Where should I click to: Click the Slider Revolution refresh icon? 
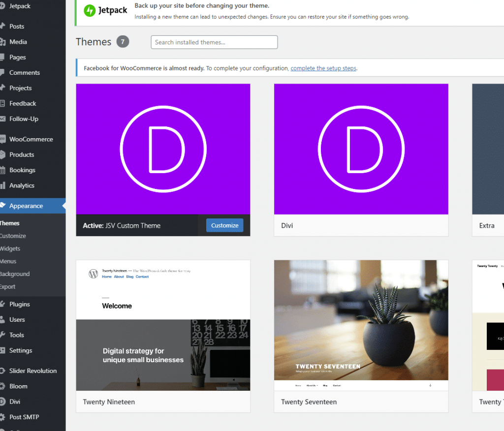[2, 371]
